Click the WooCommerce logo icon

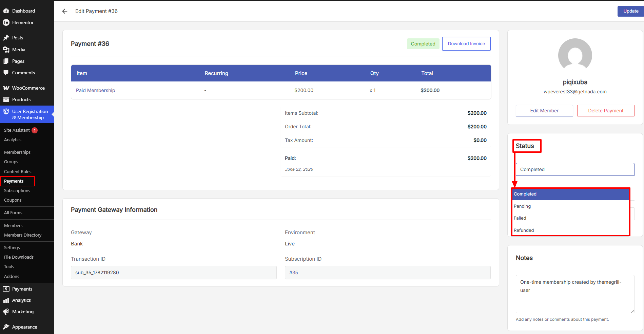[6, 88]
